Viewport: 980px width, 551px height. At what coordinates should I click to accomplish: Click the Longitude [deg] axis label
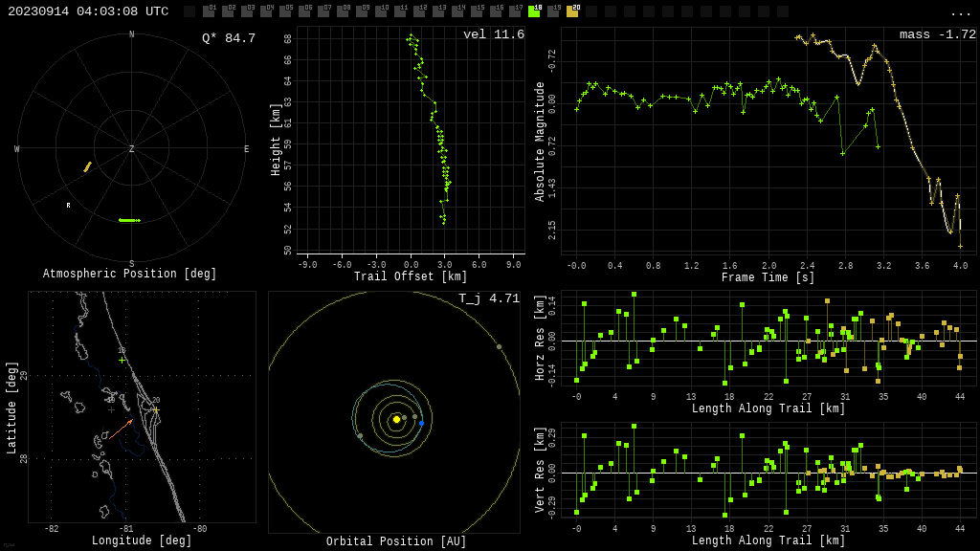(142, 540)
